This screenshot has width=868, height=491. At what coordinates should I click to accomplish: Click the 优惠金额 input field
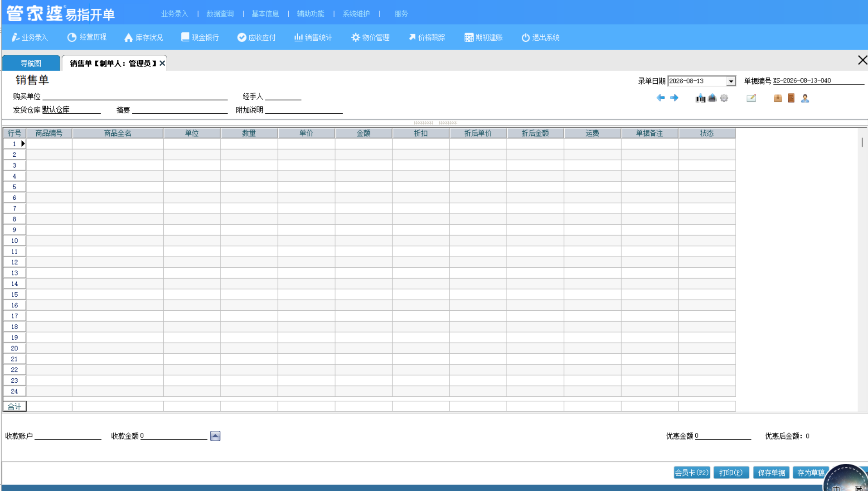click(x=723, y=436)
